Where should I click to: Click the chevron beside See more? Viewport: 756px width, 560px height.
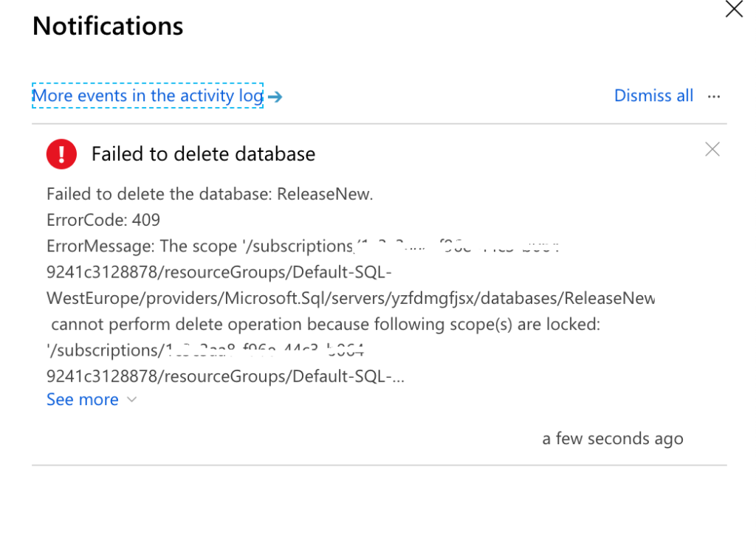tap(131, 399)
